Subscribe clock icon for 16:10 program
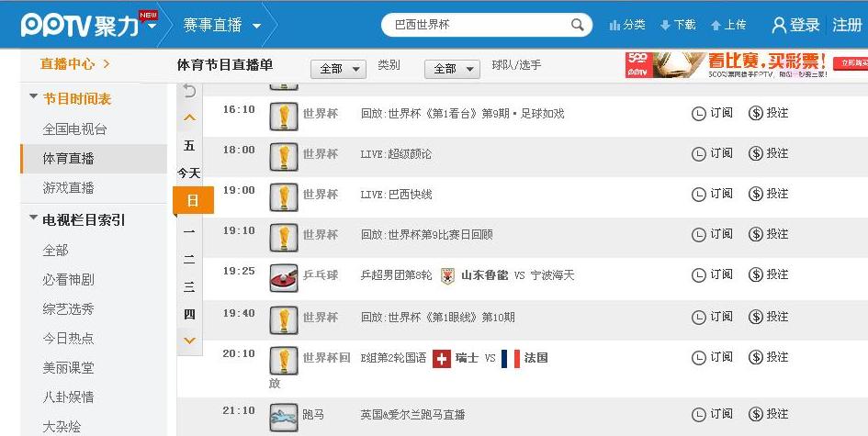This screenshot has width=868, height=436. (699, 114)
